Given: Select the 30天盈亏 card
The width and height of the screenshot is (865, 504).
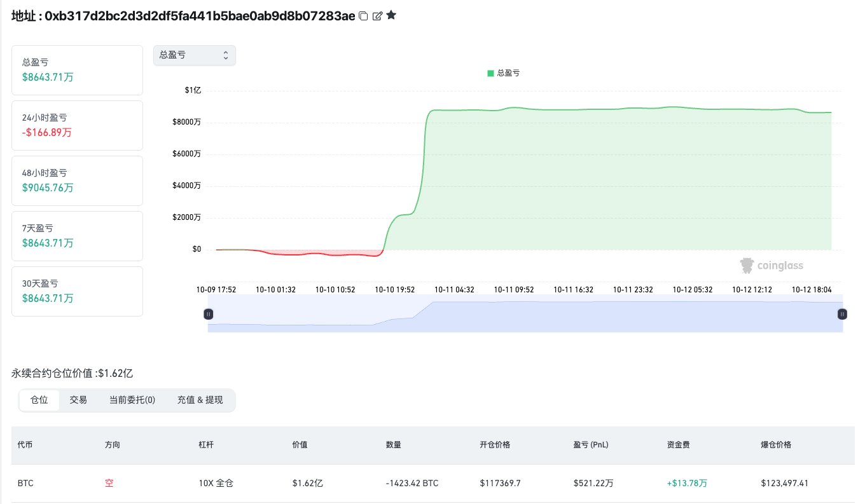Looking at the screenshot, I should point(77,291).
